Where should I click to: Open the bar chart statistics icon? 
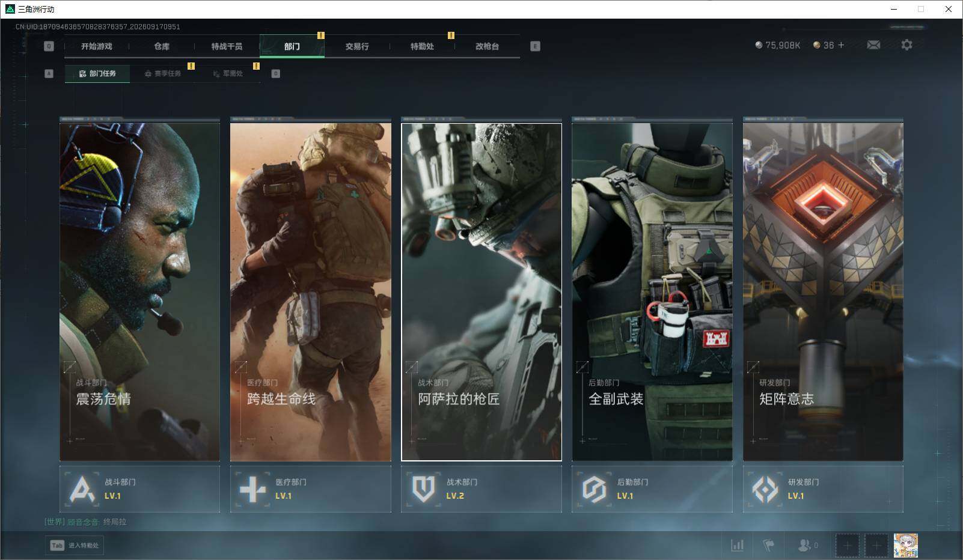(737, 546)
